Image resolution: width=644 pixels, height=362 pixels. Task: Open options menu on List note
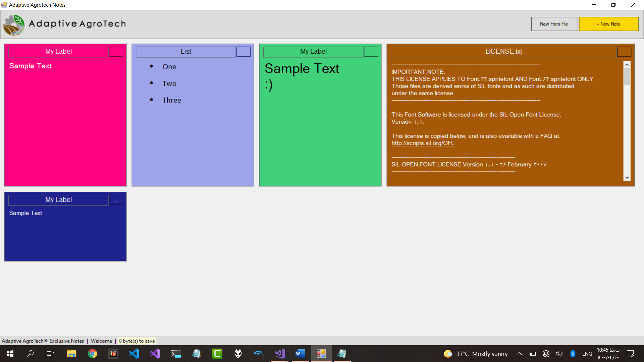click(x=244, y=52)
